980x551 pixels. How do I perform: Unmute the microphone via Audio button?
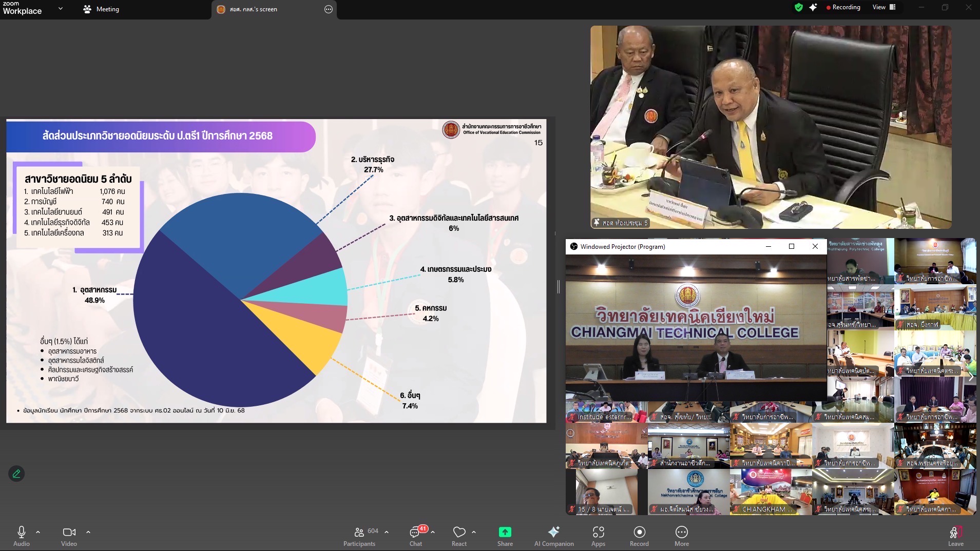point(22,536)
